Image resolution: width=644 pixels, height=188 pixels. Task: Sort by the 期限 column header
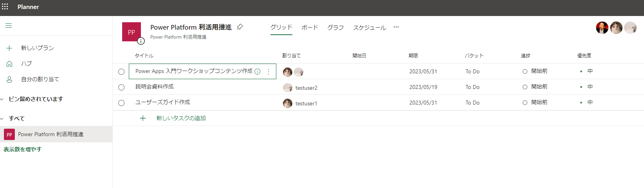point(413,56)
